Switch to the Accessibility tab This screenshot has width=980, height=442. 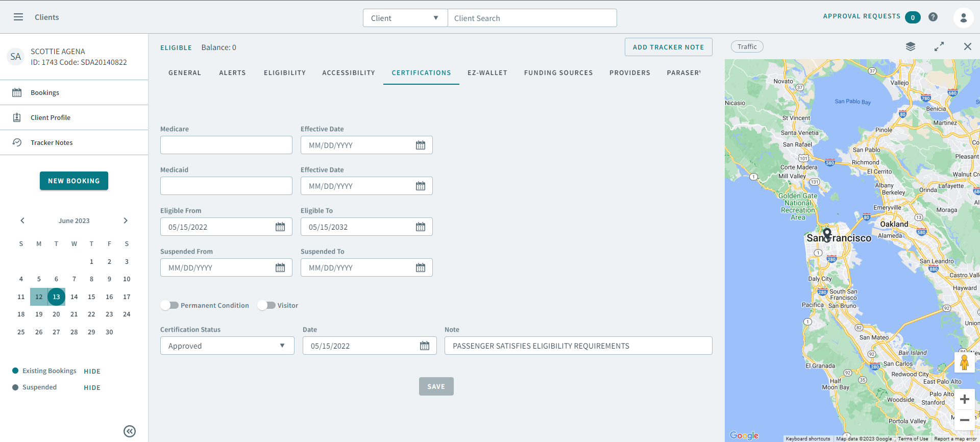click(x=349, y=73)
